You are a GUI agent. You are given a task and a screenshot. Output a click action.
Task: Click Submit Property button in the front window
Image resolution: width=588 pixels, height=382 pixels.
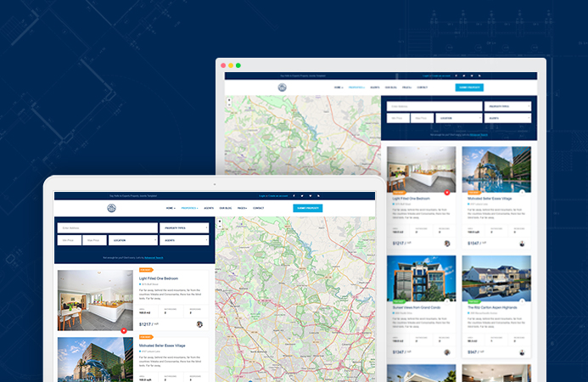(307, 208)
